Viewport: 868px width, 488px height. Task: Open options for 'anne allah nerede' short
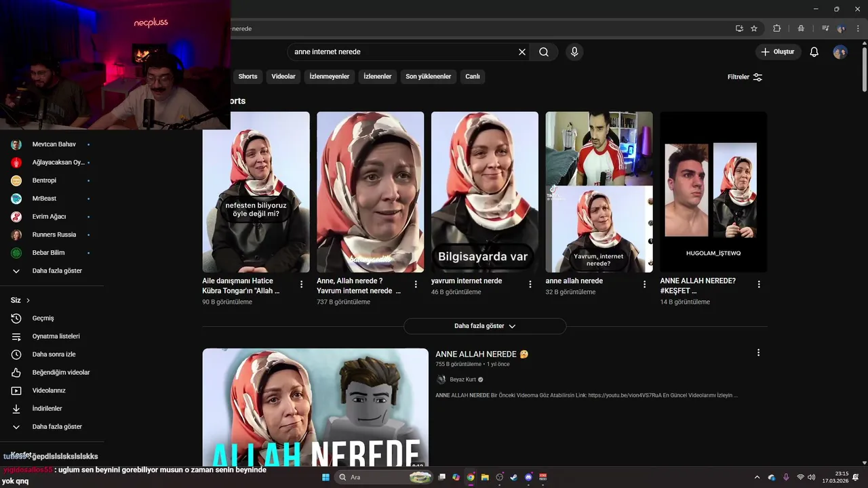(x=645, y=284)
